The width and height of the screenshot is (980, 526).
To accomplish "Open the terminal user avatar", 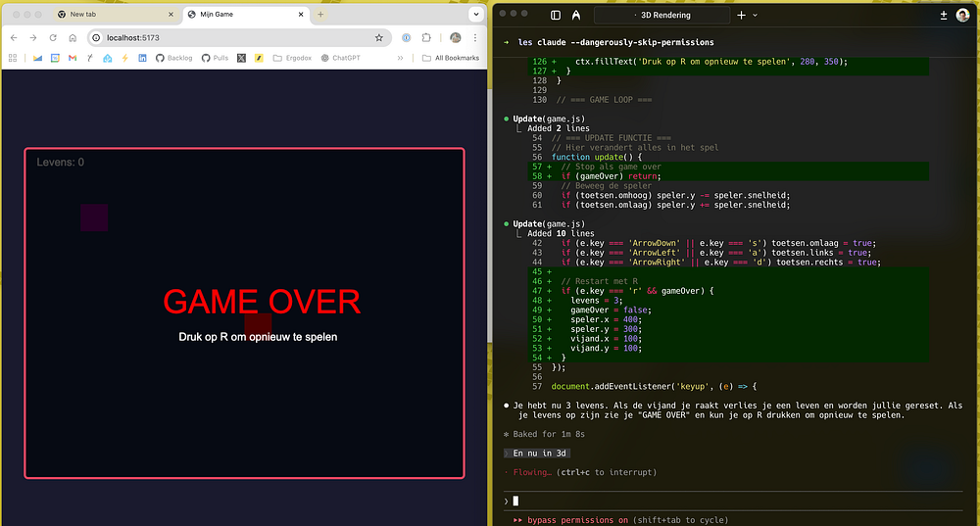I will click(x=963, y=15).
